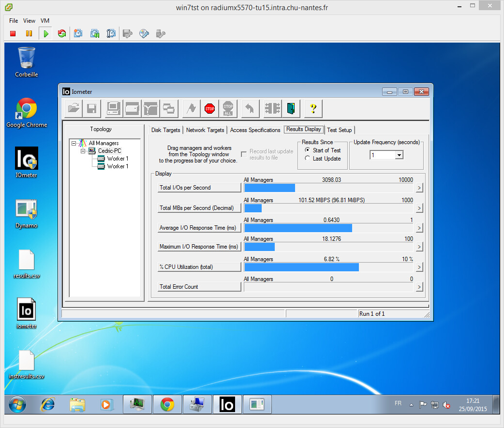The image size is (504, 428).
Task: Click the Stop All tests icon
Action: coord(228,108)
